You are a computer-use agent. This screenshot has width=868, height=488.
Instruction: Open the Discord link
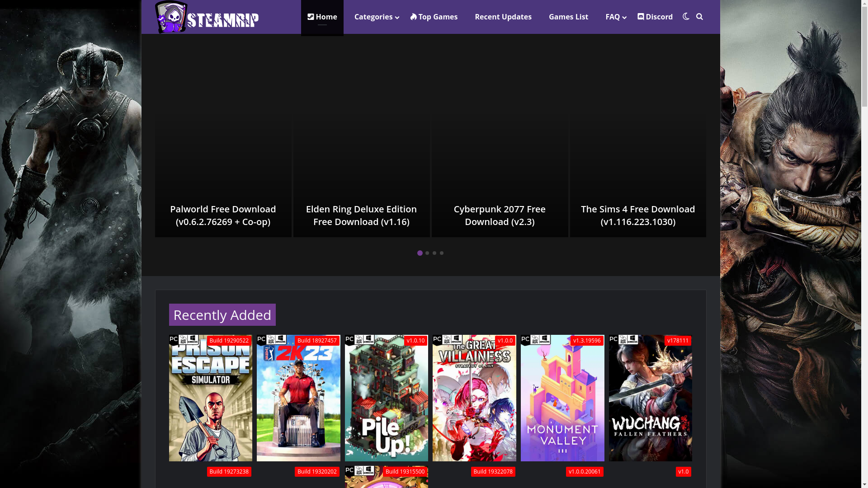655,17
